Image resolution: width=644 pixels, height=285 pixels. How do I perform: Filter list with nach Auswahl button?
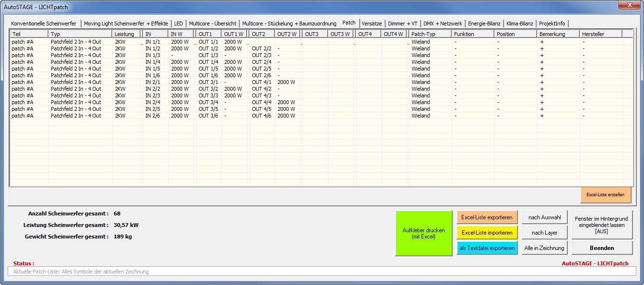click(x=544, y=217)
